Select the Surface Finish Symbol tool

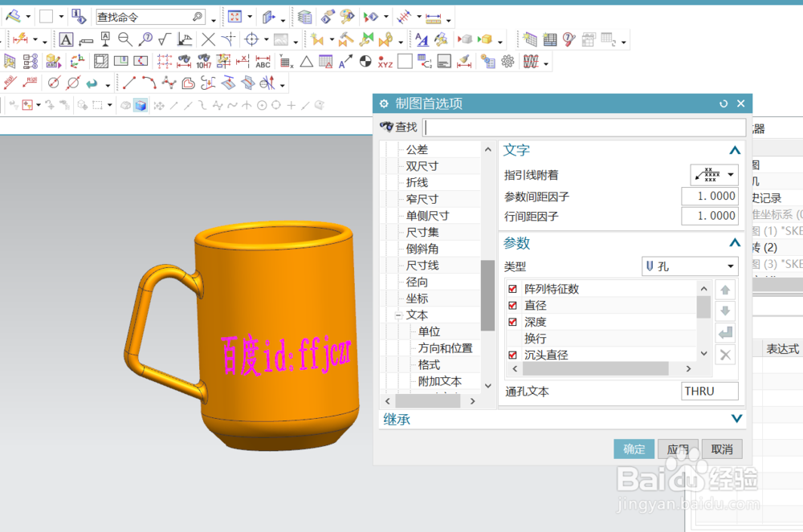(x=165, y=39)
